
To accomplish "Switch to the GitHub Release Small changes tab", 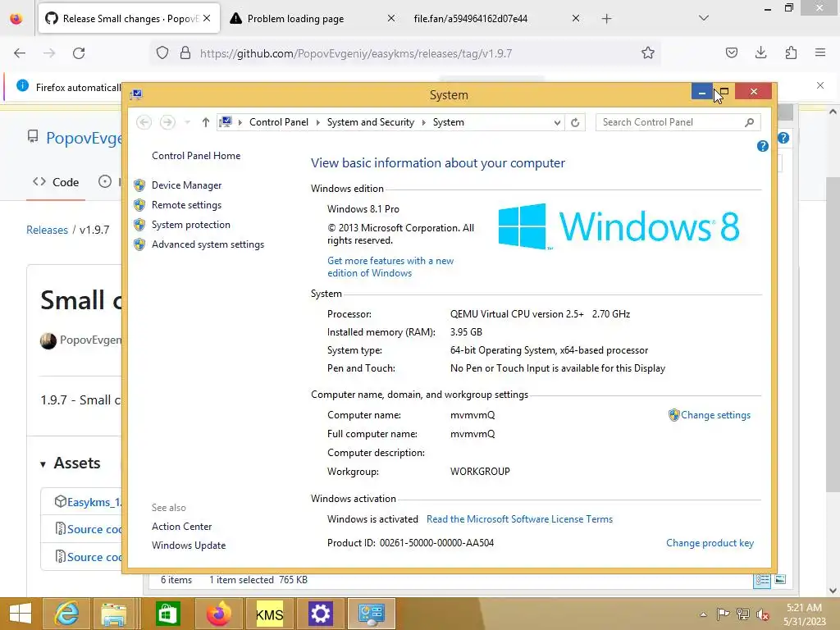I will tap(129, 19).
